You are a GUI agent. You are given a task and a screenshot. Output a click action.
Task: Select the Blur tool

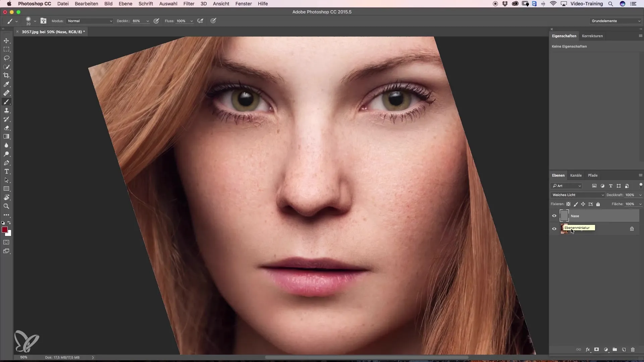6,145
